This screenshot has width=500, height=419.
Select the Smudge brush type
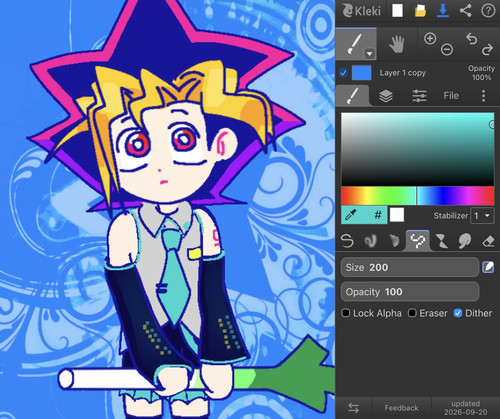pyautogui.click(x=465, y=241)
